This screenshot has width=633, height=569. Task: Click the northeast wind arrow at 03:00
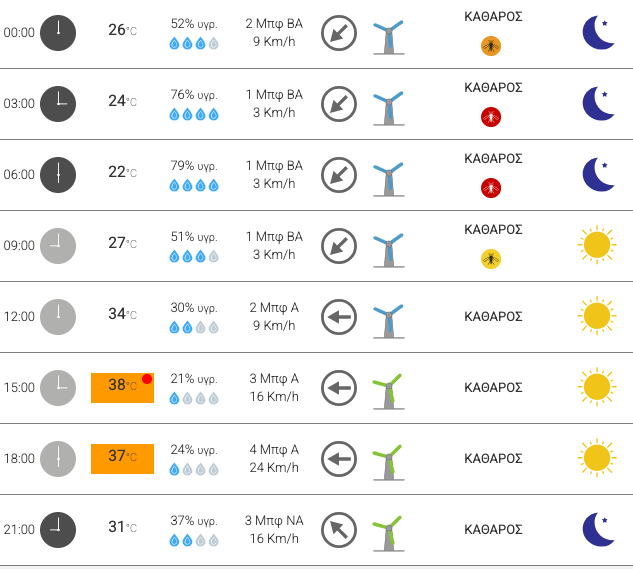pyautogui.click(x=339, y=104)
